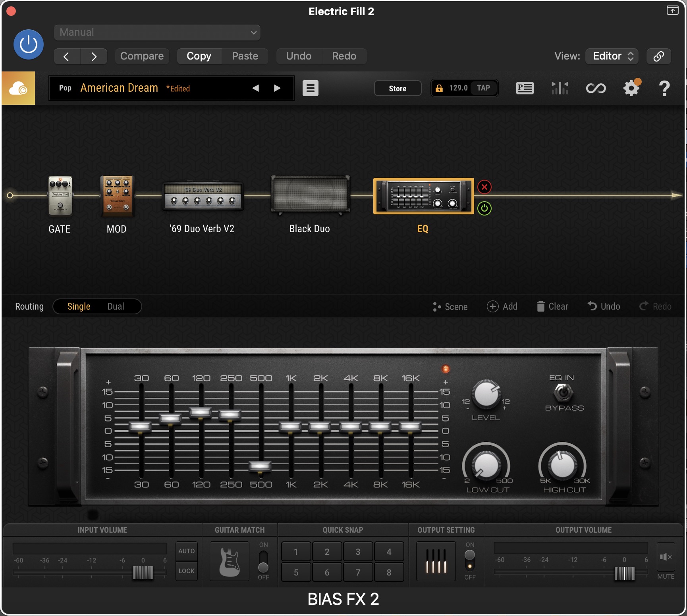Select the MOD pedal
Image resolution: width=687 pixels, height=616 pixels.
(x=117, y=196)
